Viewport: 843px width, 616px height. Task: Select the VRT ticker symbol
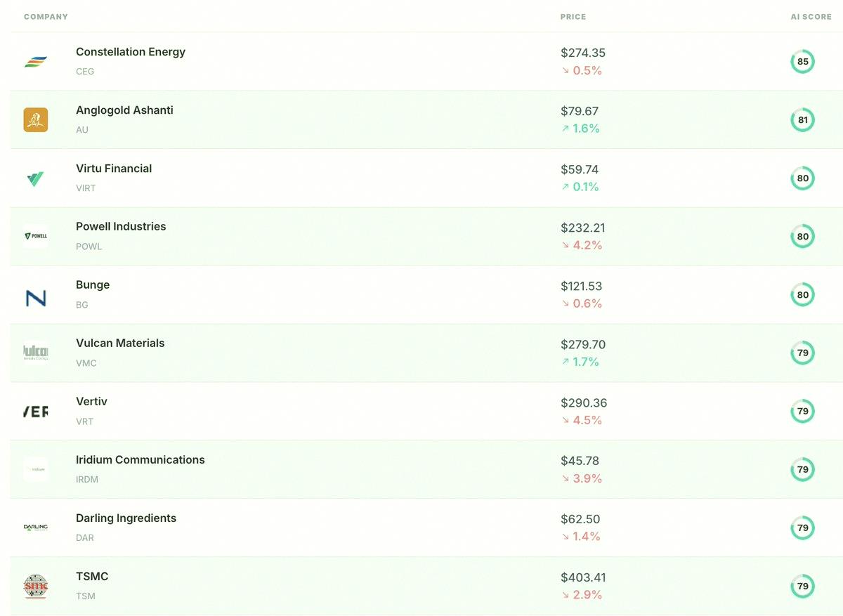[x=84, y=421]
